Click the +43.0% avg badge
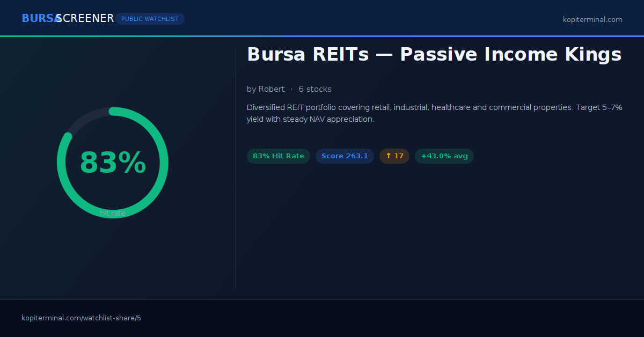Screen dimensions: 644x337 point(444,156)
